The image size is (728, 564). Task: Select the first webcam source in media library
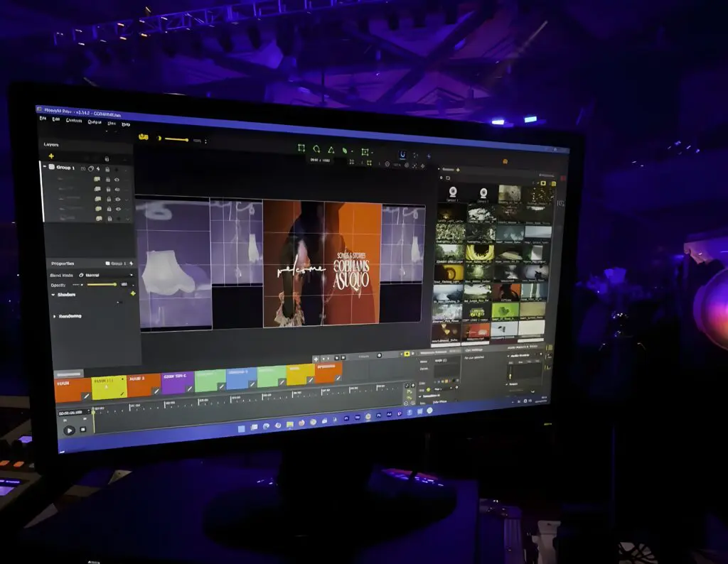(453, 192)
